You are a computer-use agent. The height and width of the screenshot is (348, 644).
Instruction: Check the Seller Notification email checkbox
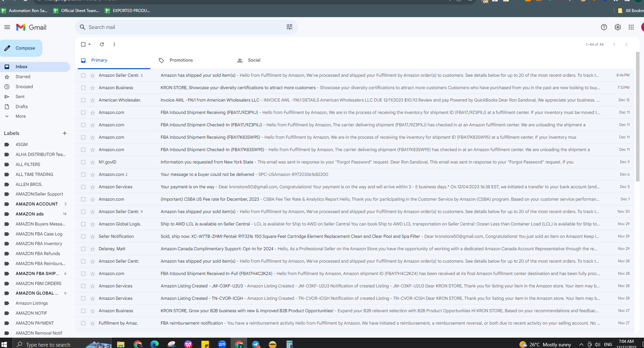[x=83, y=236]
